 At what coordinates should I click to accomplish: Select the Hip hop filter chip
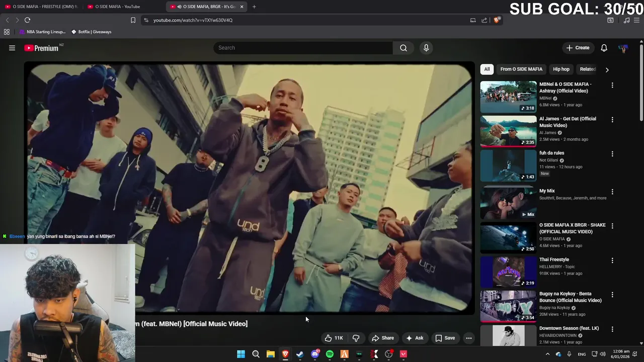point(561,69)
